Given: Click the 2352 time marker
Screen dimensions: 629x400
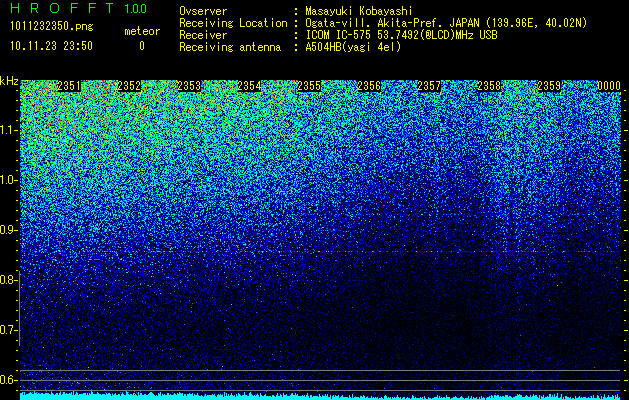Looking at the screenshot, I should [129, 86].
